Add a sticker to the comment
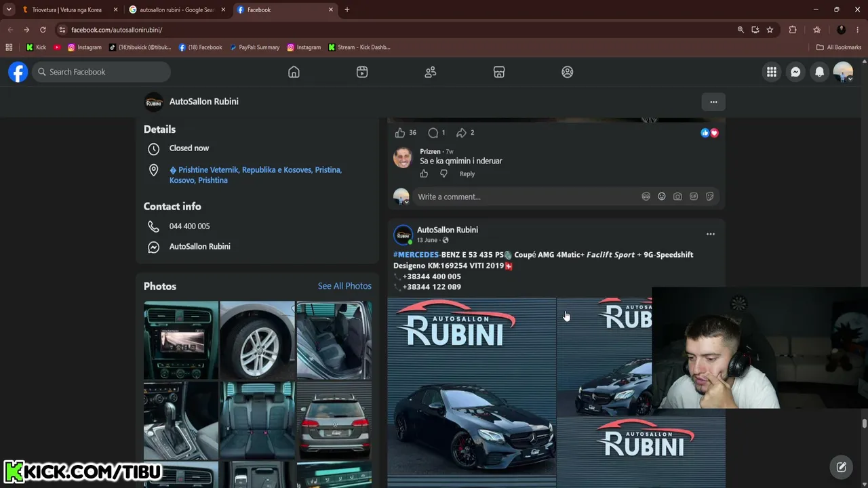The height and width of the screenshot is (488, 868). (709, 197)
